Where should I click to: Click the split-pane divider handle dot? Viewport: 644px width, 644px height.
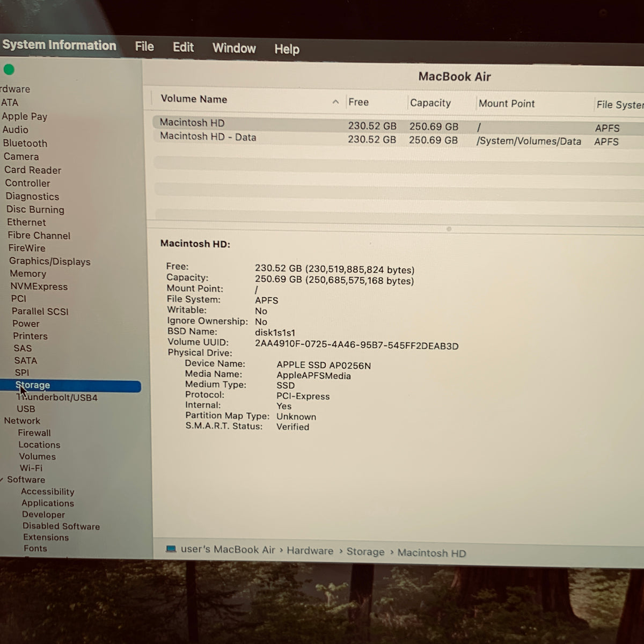coord(449,229)
